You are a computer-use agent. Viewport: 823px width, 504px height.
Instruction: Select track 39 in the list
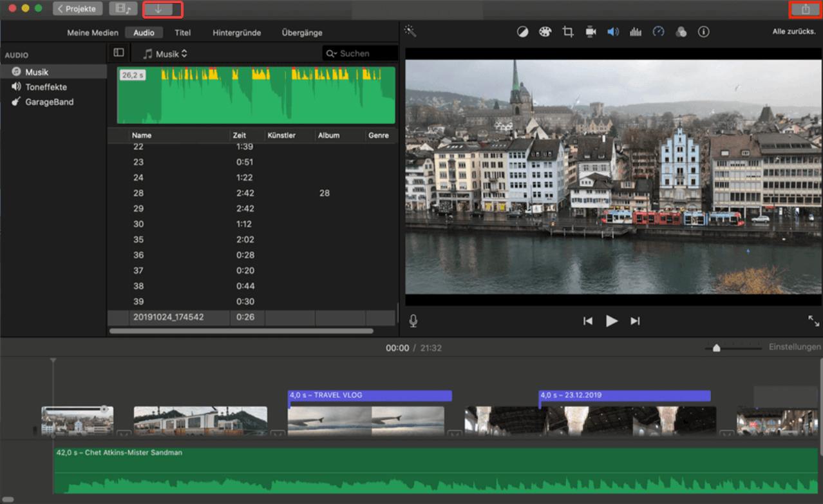(251, 301)
